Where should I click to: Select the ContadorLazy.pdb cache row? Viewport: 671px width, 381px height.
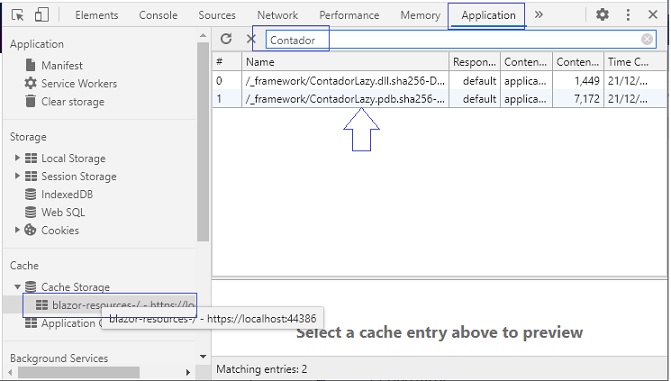point(439,98)
